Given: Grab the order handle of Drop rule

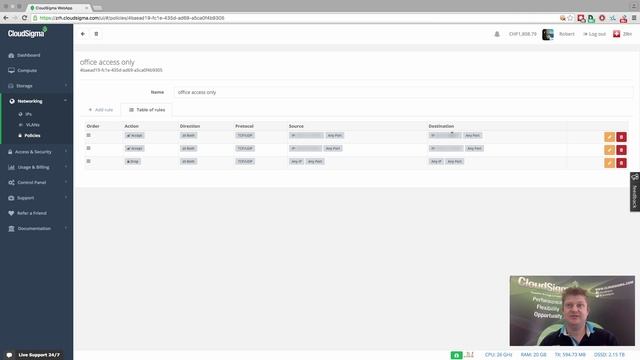Looking at the screenshot, I should [x=89, y=161].
